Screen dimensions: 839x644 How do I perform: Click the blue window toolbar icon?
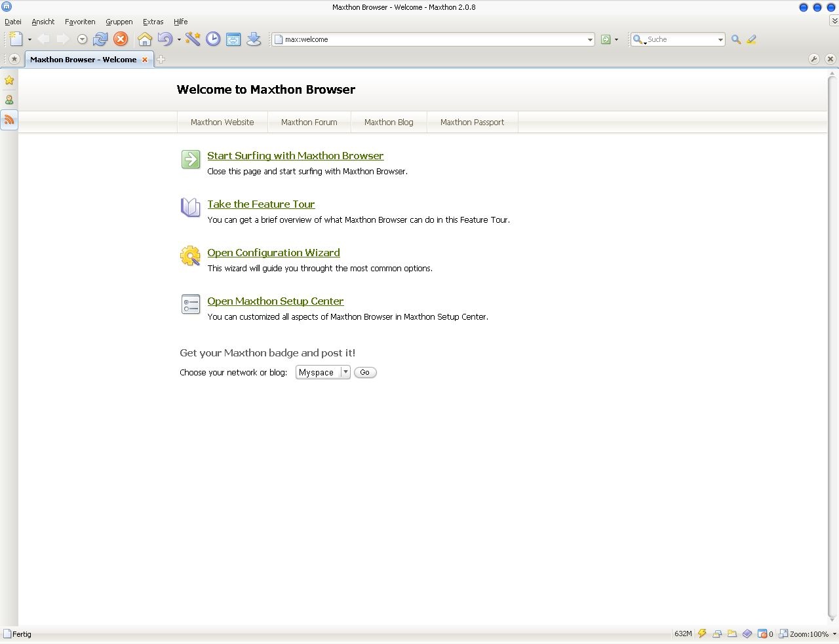coord(233,39)
